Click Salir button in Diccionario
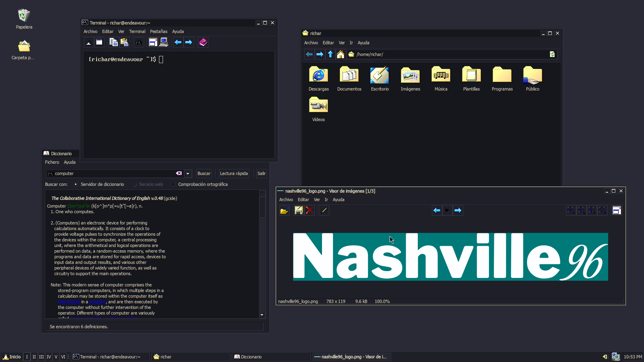 tap(262, 173)
